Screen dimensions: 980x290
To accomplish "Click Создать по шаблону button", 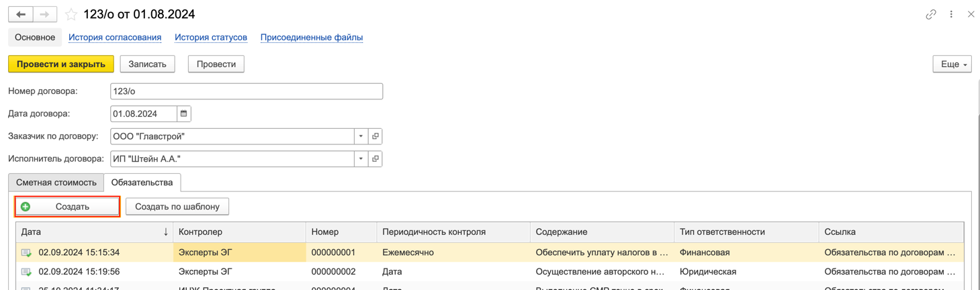I will pos(177,206).
